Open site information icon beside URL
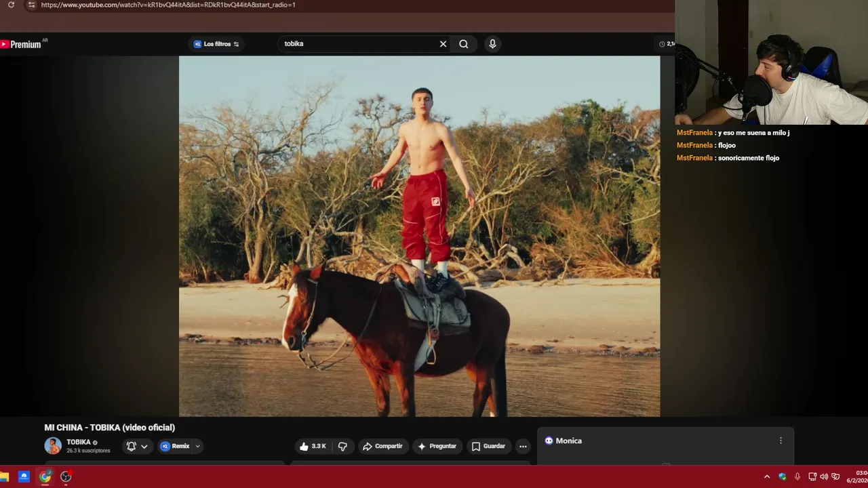The image size is (868, 488). point(31,5)
